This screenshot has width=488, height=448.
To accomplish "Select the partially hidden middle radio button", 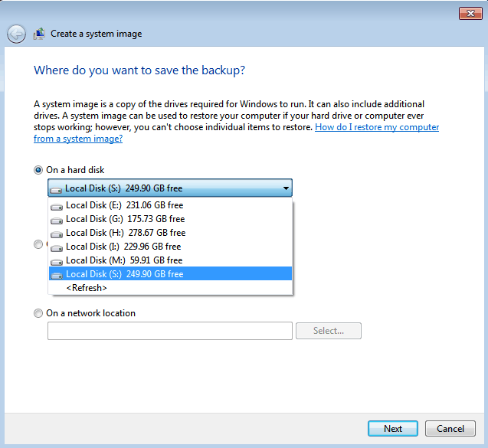I will pos(38,245).
